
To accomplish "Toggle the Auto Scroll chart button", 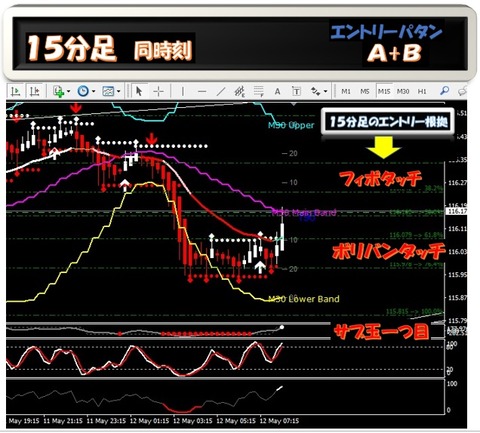I will (x=15, y=91).
